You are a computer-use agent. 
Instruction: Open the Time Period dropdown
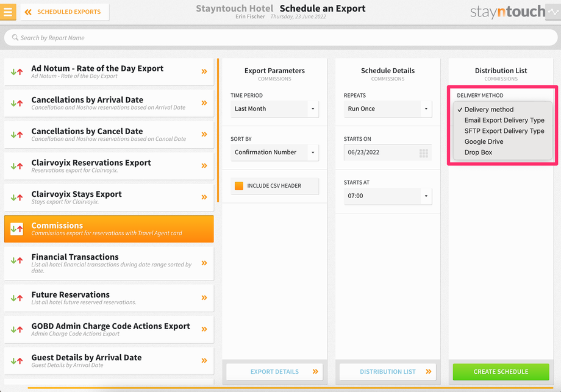click(x=274, y=109)
